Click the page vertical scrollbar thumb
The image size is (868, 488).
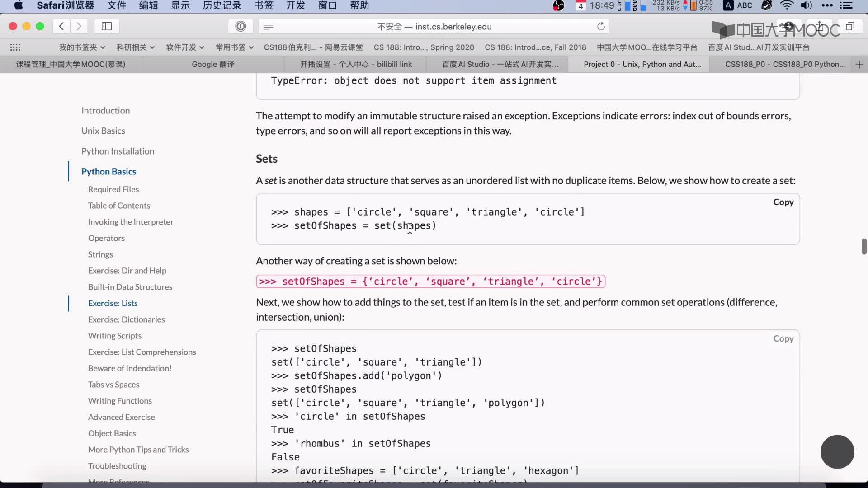pyautogui.click(x=864, y=247)
